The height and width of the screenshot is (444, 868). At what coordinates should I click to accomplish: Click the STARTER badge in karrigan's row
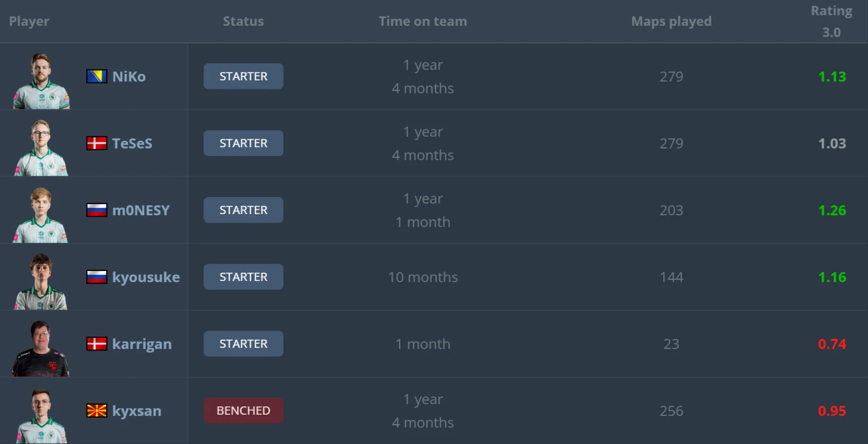click(243, 344)
